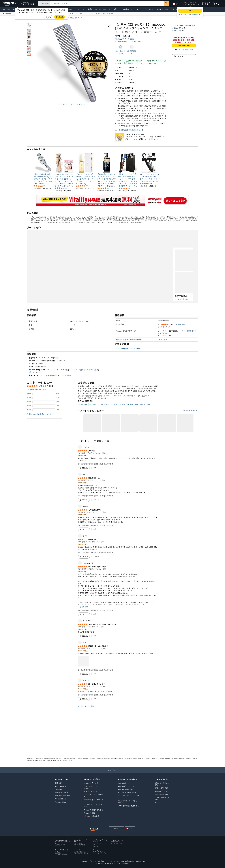Select the first product thumbnail image

pyautogui.click(x=29, y=26)
